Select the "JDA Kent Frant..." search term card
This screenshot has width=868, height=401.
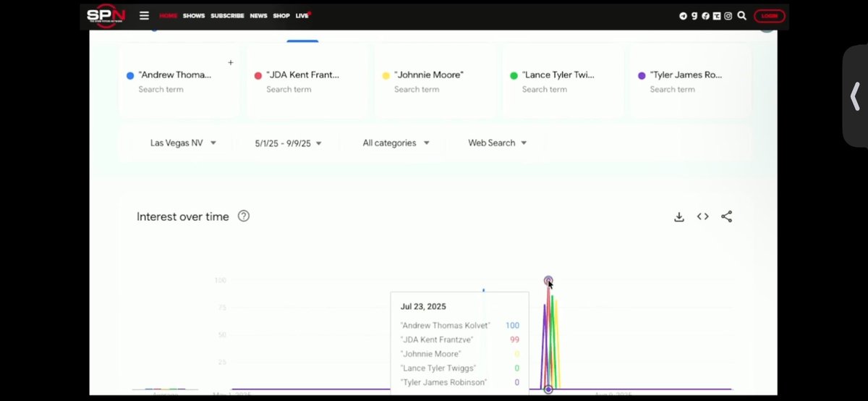coord(307,80)
